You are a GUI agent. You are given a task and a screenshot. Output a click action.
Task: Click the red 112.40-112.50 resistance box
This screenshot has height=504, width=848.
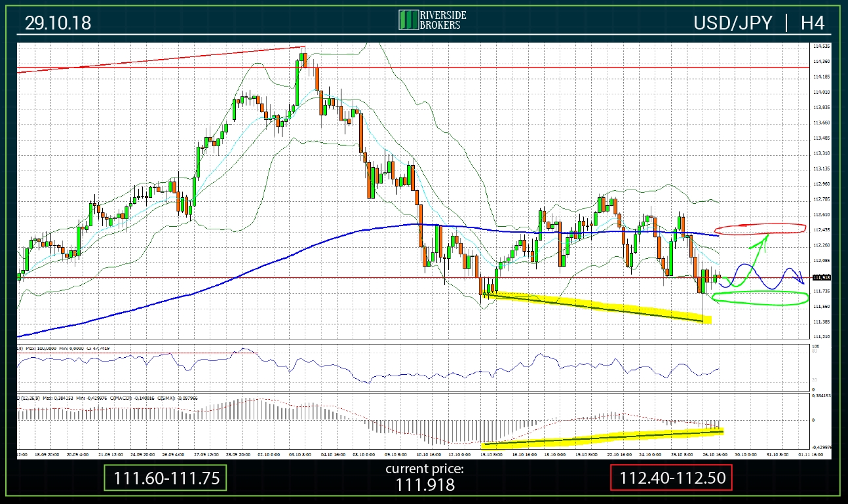click(x=672, y=478)
